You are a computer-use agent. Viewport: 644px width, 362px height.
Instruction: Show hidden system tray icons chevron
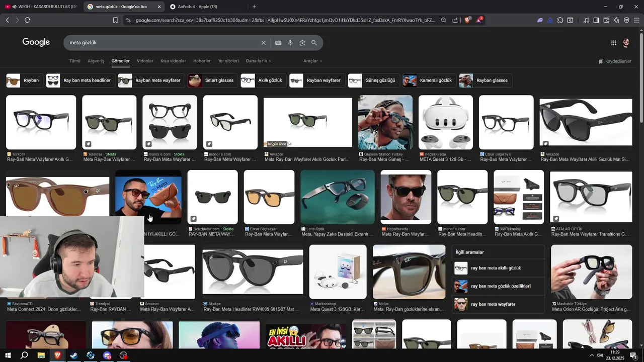[x=592, y=355]
